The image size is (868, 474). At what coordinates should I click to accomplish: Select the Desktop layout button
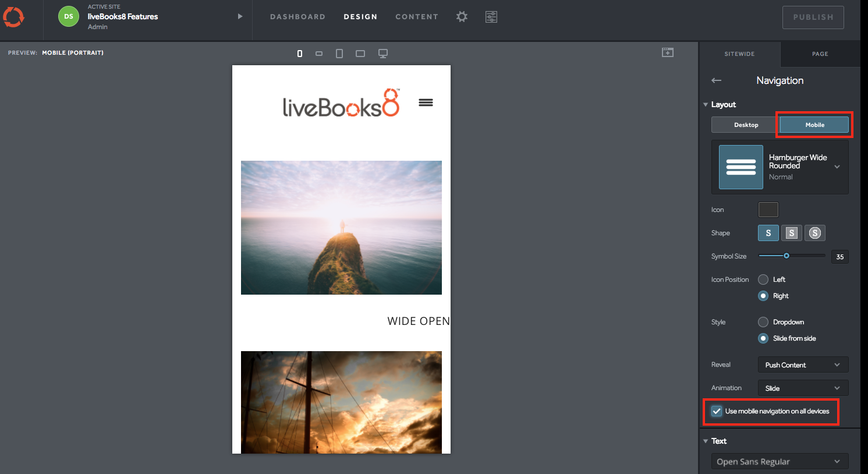[x=746, y=125]
